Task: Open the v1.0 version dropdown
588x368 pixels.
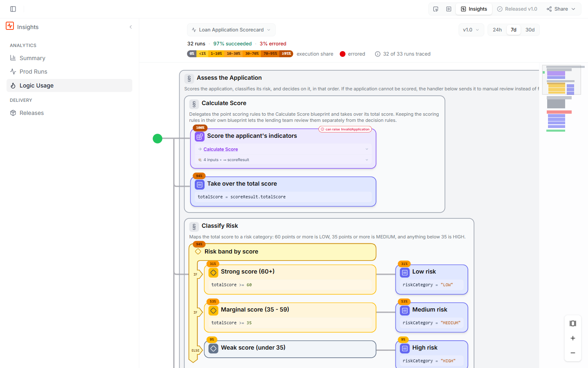Action: [x=471, y=30]
